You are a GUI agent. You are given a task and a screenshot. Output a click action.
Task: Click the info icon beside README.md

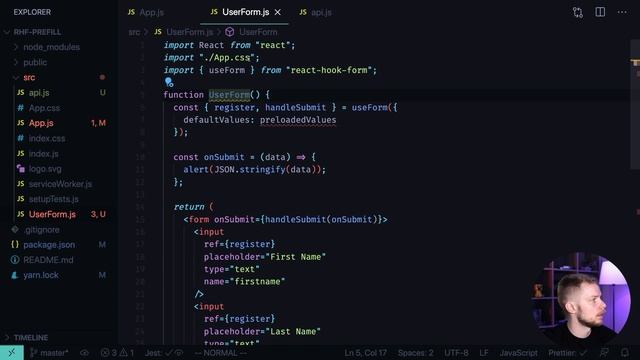click(15, 260)
